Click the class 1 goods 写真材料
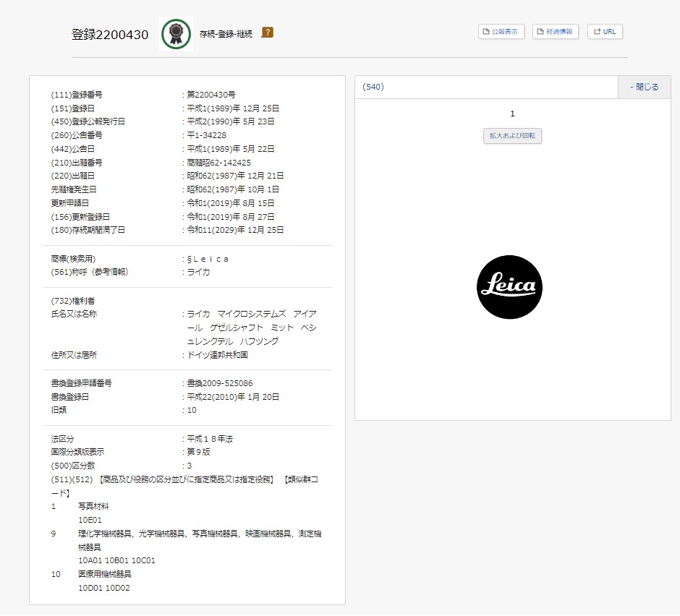The width and height of the screenshot is (680, 616). click(x=93, y=506)
